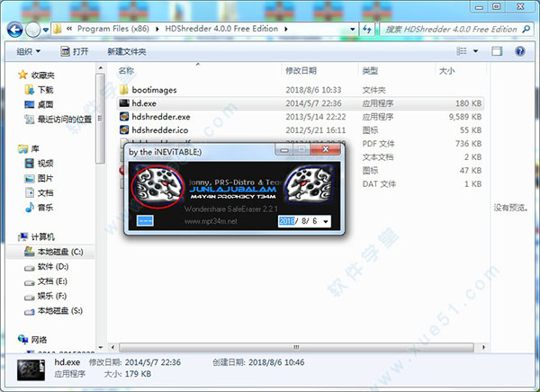Click the file list scroll right arrow
This screenshot has width=540, height=392.
pyautogui.click(x=483, y=347)
